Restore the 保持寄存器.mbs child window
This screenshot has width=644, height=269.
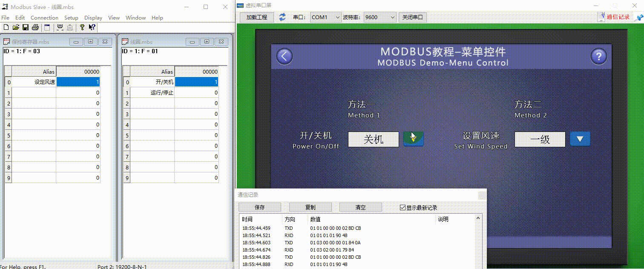coord(91,42)
